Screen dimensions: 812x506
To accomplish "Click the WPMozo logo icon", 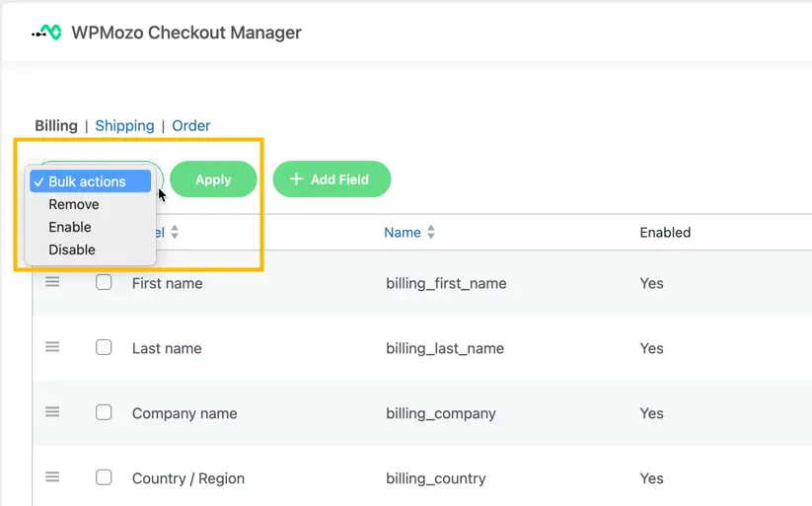I will [x=46, y=33].
